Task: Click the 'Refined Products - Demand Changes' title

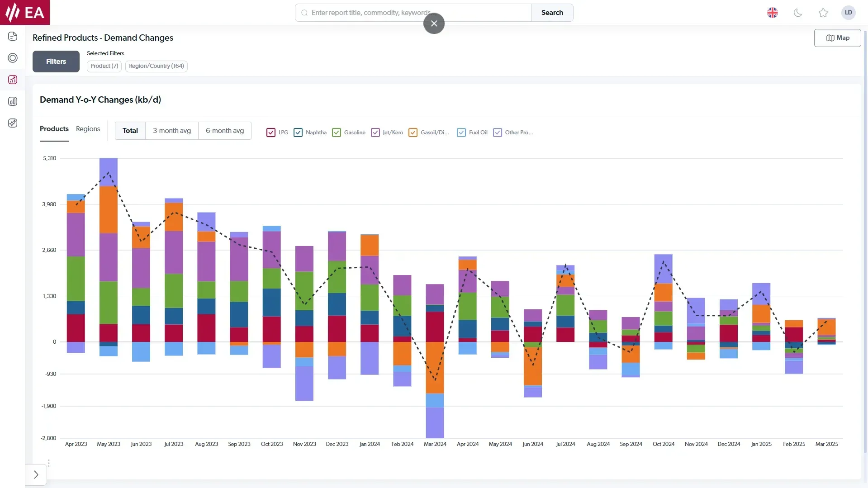Action: click(103, 38)
